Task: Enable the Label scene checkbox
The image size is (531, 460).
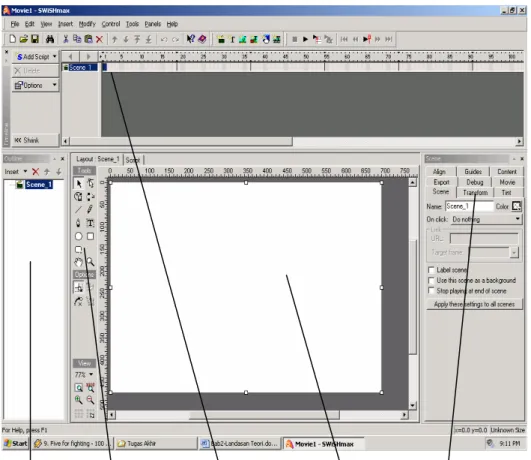Action: click(x=431, y=270)
